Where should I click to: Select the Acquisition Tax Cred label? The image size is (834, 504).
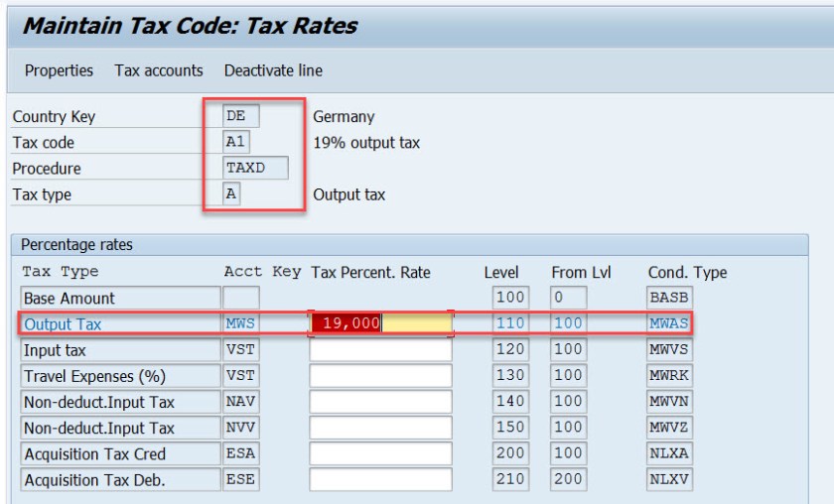121,454
